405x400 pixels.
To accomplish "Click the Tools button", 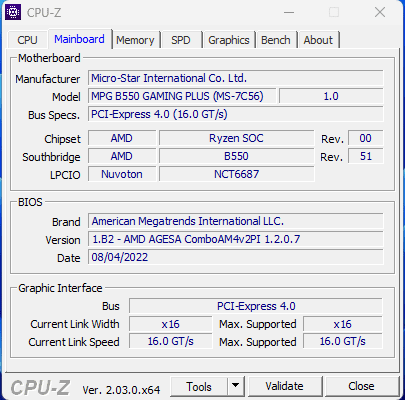I will [199, 387].
